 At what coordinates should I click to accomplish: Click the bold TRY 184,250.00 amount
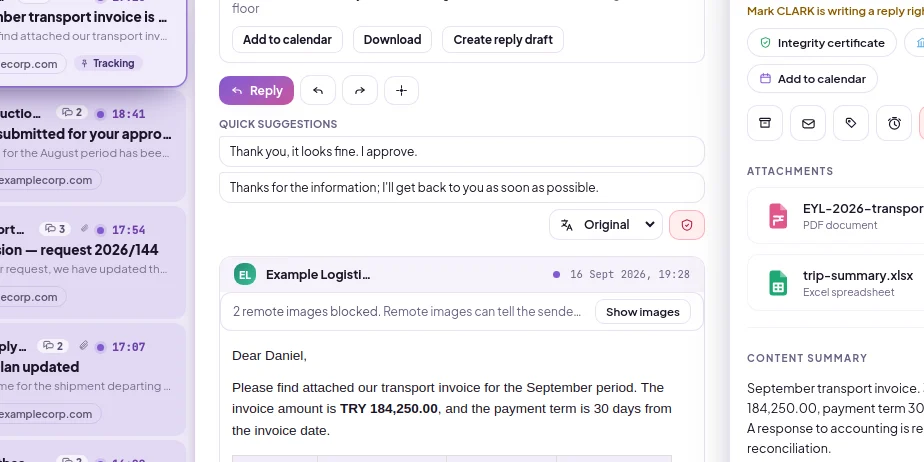(389, 409)
